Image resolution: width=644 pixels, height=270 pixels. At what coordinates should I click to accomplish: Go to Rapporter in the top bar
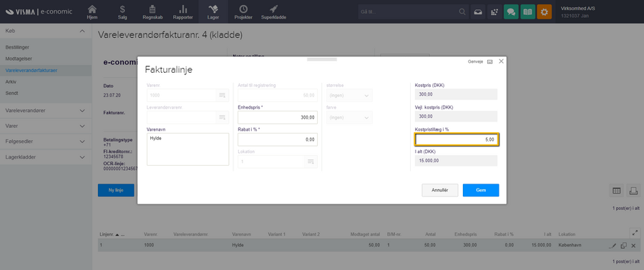click(x=182, y=12)
